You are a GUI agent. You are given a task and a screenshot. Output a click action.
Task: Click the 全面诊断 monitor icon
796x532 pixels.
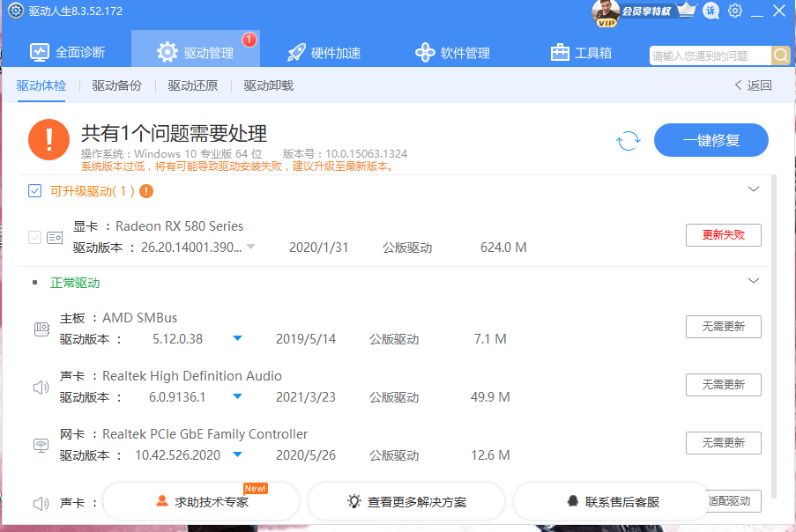(x=39, y=52)
